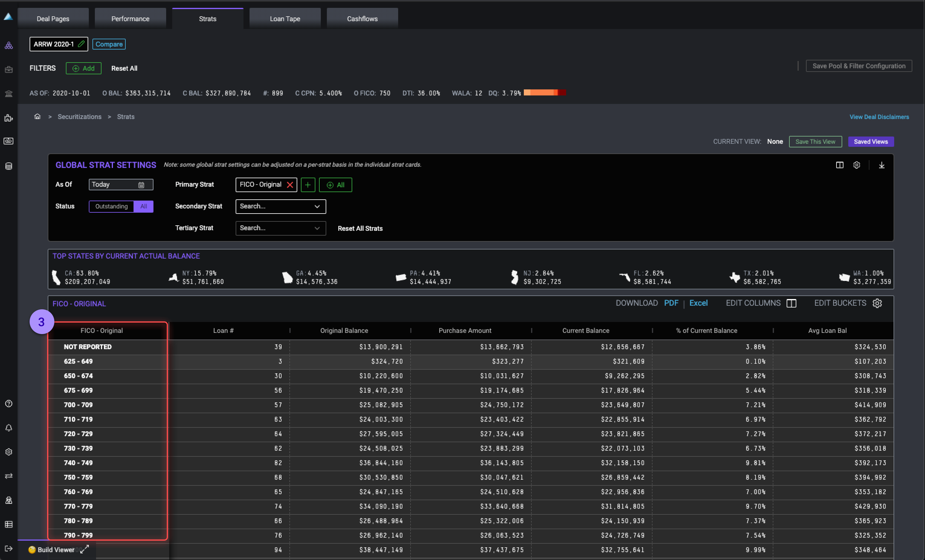Click the home icon in breadcrumb
Image resolution: width=925 pixels, height=560 pixels.
(x=37, y=117)
